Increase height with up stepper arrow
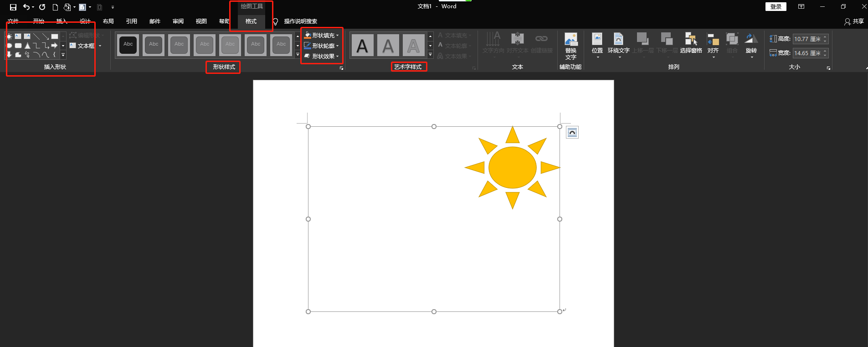The height and width of the screenshot is (347, 868). click(x=825, y=37)
